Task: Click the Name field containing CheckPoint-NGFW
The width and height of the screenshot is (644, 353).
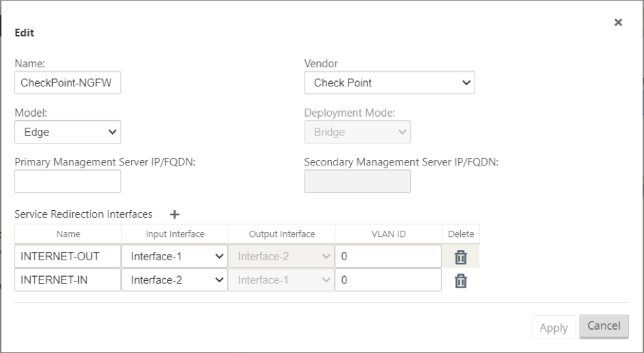Action: tap(68, 82)
